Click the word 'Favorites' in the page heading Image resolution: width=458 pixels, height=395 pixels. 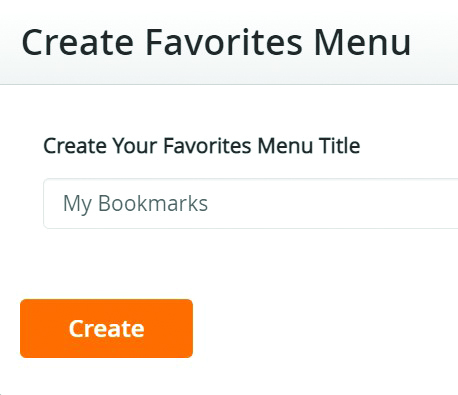point(224,42)
